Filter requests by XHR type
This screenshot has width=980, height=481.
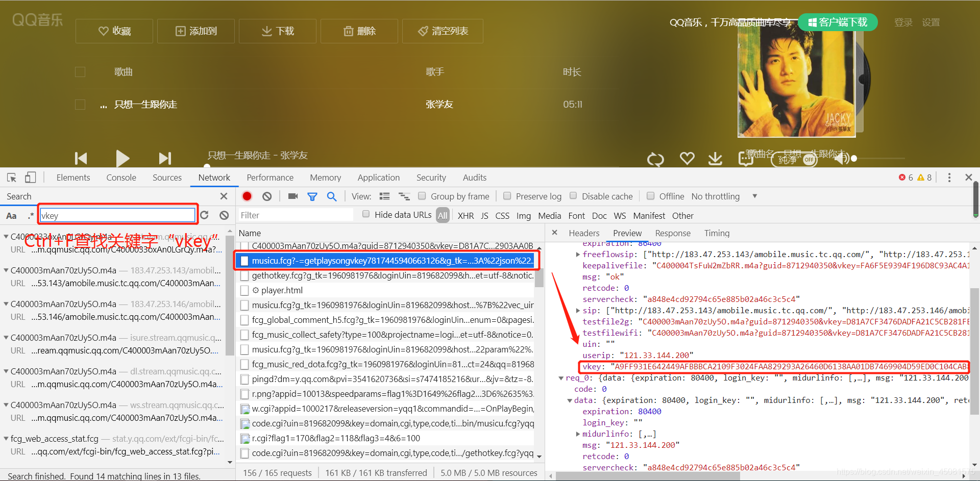[x=465, y=216]
